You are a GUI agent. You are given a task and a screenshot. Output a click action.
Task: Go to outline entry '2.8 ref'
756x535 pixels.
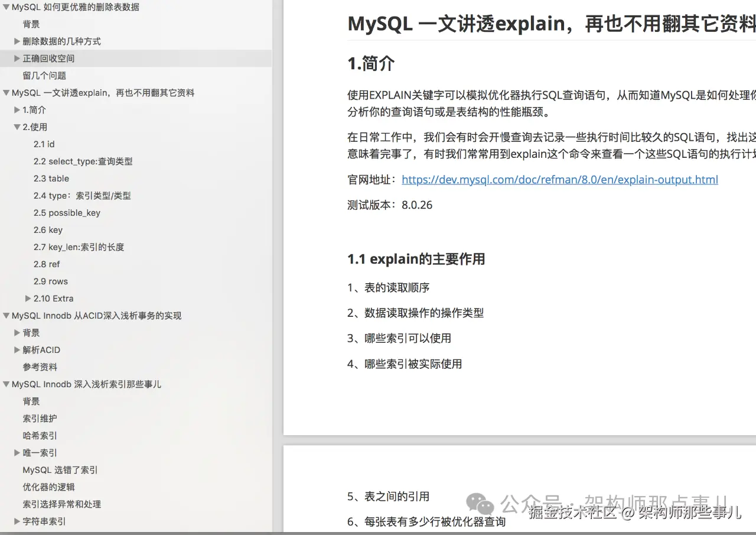point(47,264)
